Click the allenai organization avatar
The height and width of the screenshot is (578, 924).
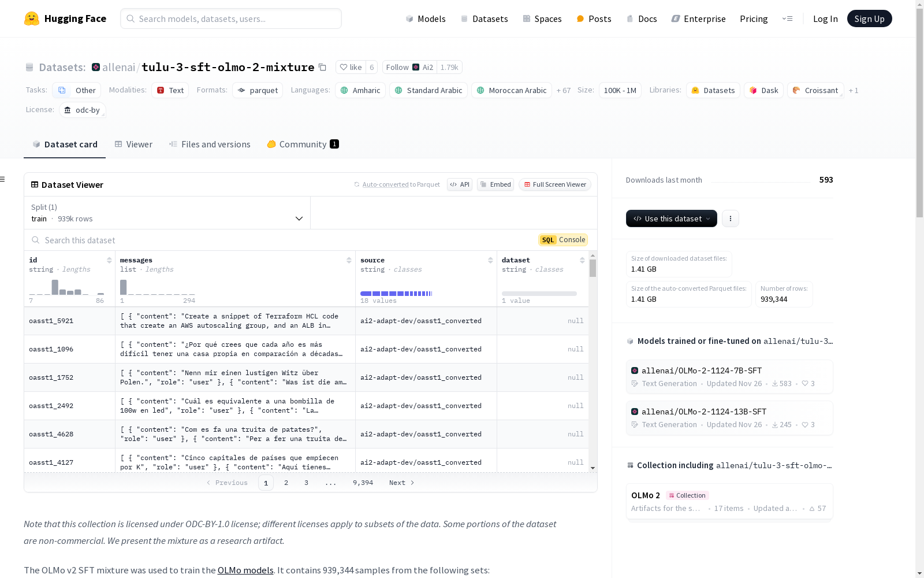pyautogui.click(x=96, y=67)
